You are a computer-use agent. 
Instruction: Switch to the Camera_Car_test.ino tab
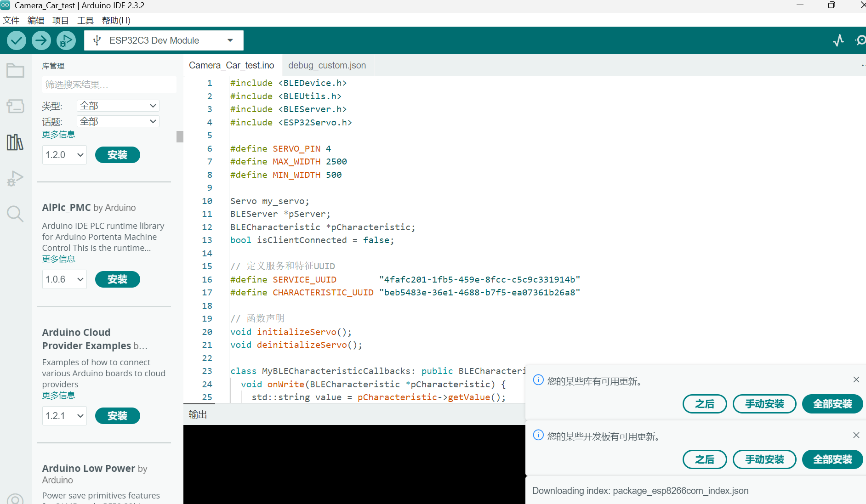pyautogui.click(x=232, y=65)
